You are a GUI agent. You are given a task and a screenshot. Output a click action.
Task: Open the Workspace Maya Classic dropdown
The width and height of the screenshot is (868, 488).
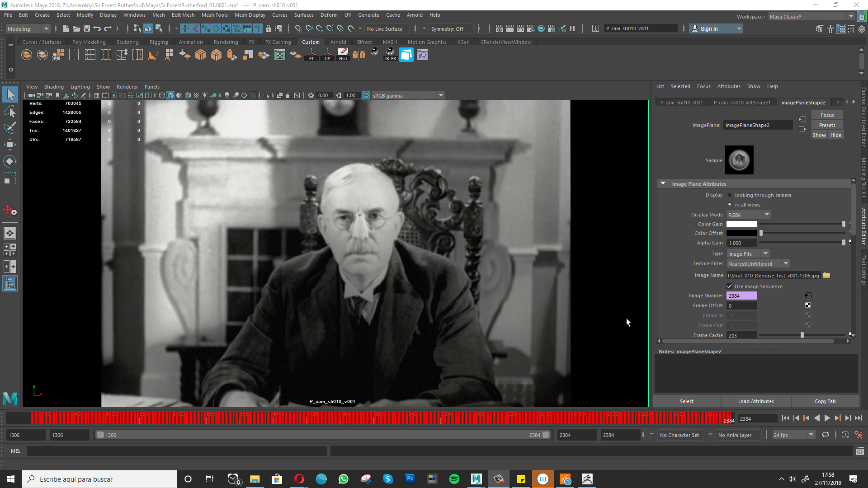coord(811,17)
